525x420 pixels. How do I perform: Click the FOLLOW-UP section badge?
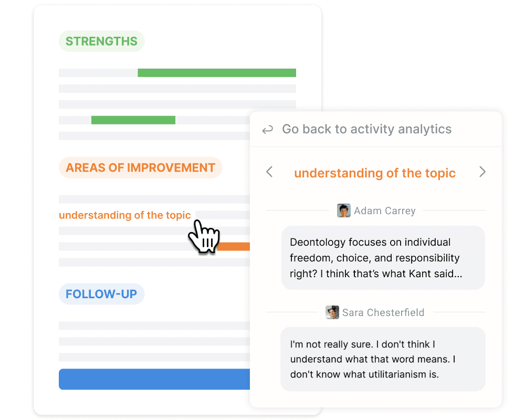coord(101,294)
